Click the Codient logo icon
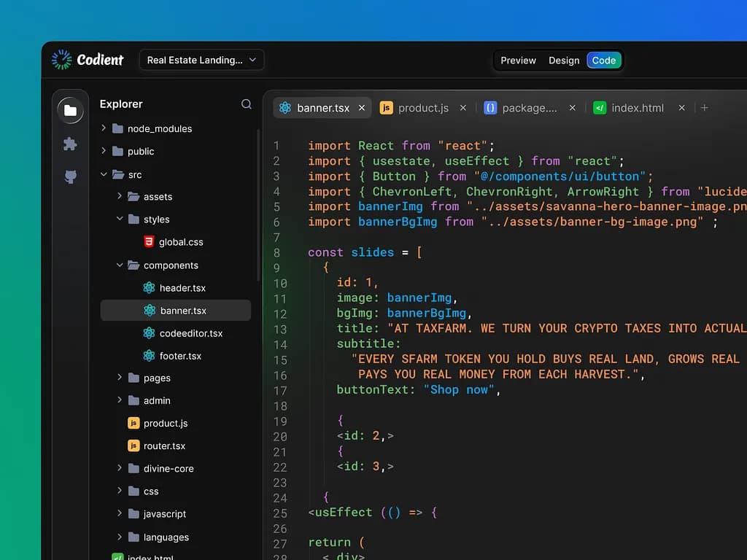This screenshot has width=747, height=560. [x=62, y=60]
